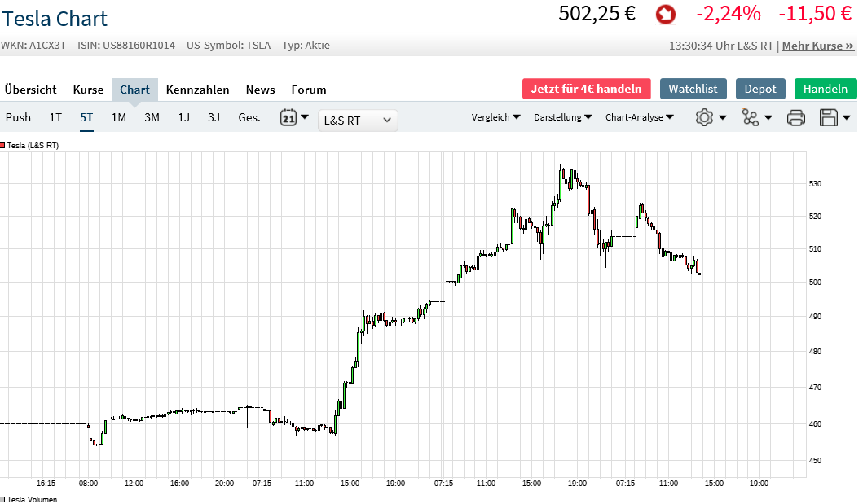Open the chart settings gear icon
The width and height of the screenshot is (863, 504).
[704, 117]
